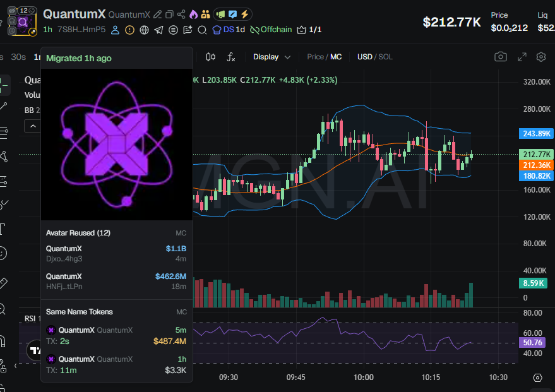Switch chart to Price view
This screenshot has height=392, width=555.
pyautogui.click(x=315, y=57)
